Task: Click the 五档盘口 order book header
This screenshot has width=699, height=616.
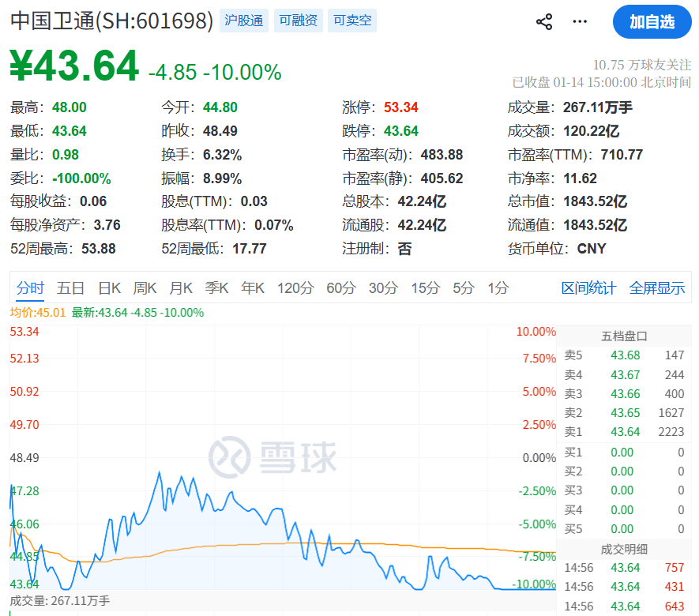Action: (x=624, y=337)
